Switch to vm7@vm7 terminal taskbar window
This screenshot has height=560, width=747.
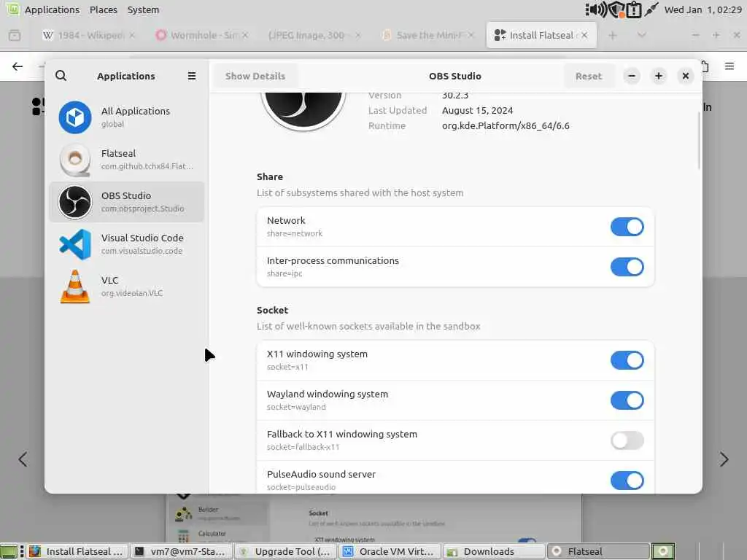click(x=181, y=551)
